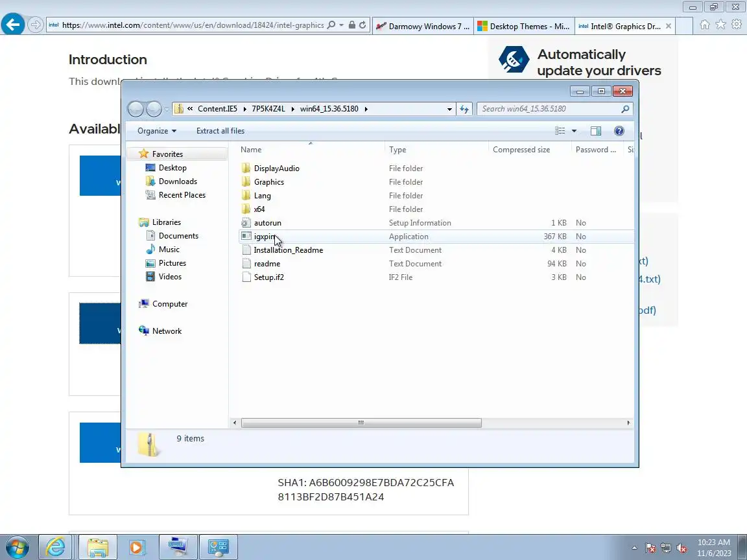Open browser favorites star icon
747x560 pixels.
[721, 25]
